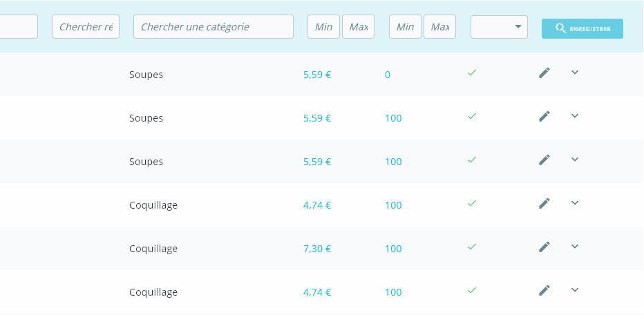Toggle the active checkmark on the second Soupes row
This screenshot has width=644, height=315.
pyautogui.click(x=472, y=116)
